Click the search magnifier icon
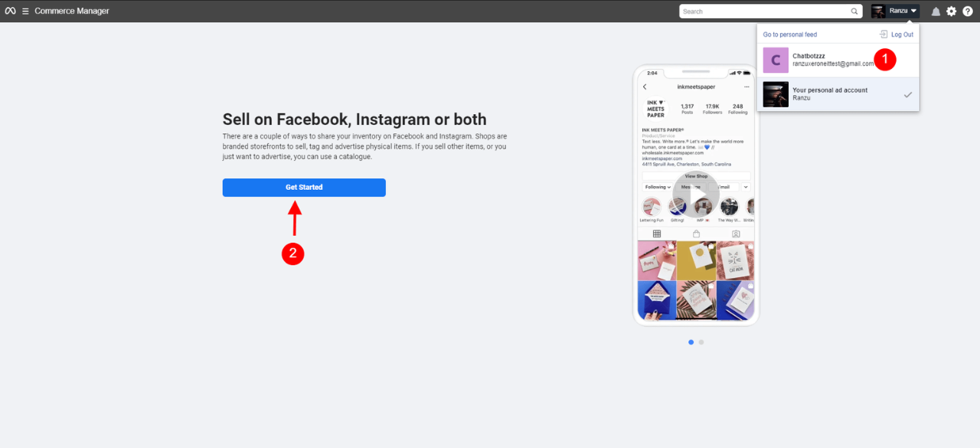The width and height of the screenshot is (980, 448). coord(854,11)
